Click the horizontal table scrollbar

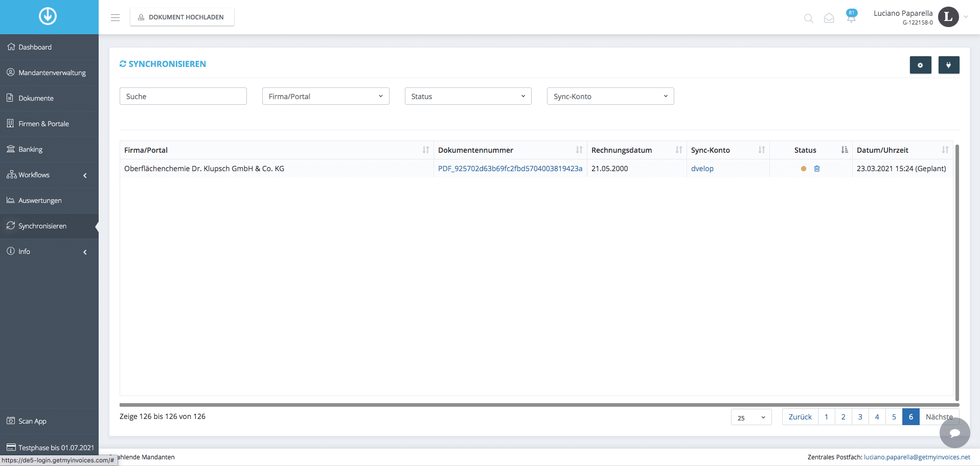click(539, 405)
